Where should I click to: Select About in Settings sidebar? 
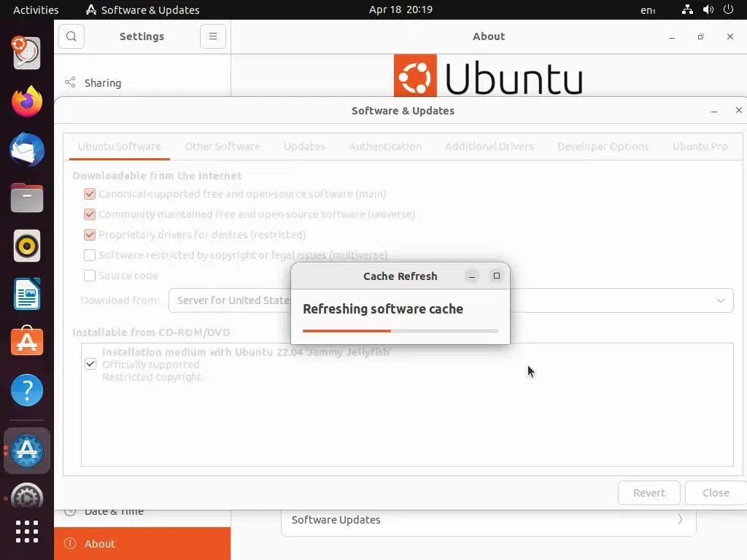point(142,543)
